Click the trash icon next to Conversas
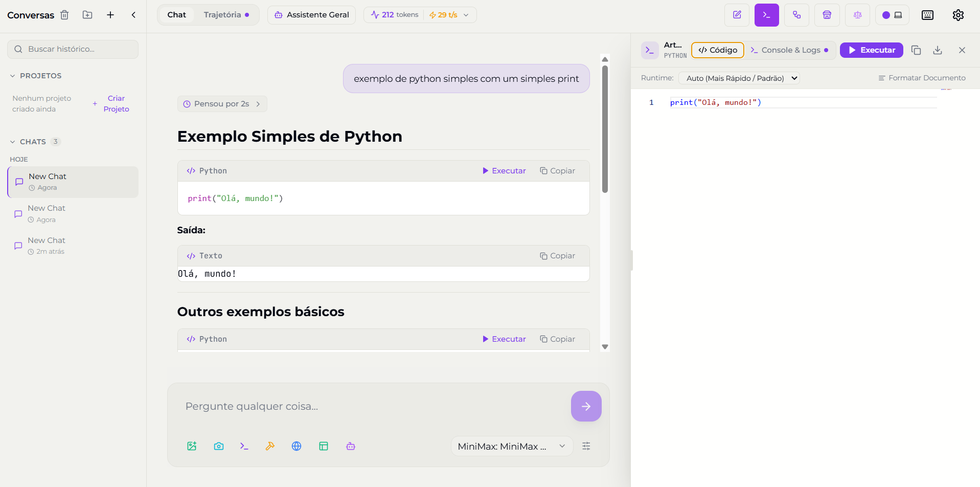The height and width of the screenshot is (487, 980). click(x=64, y=15)
